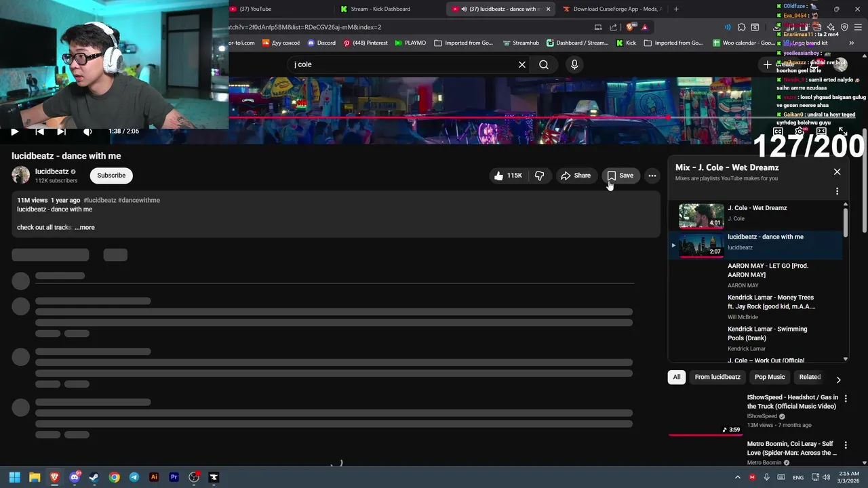Share the video via Share button
This screenshot has height=488, width=868.
tap(576, 176)
